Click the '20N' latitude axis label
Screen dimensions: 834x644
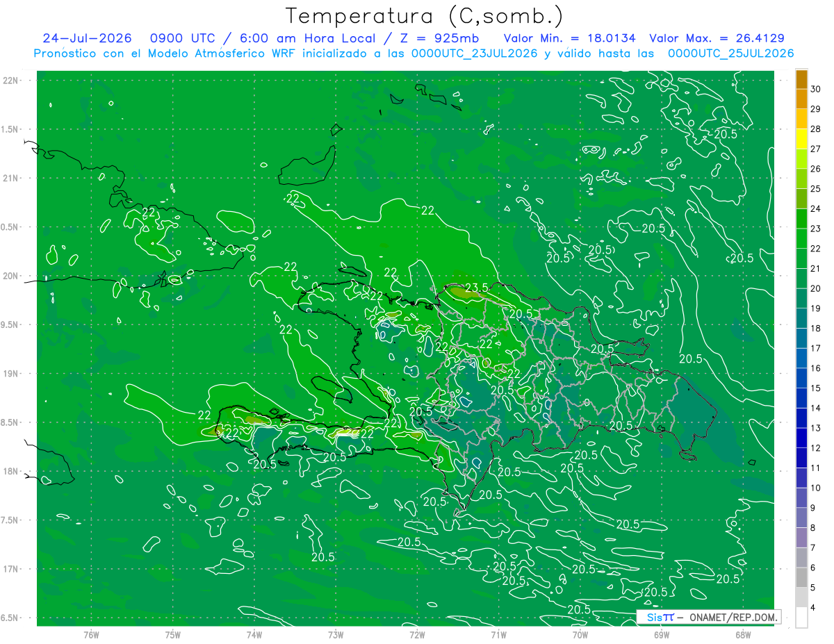point(12,276)
